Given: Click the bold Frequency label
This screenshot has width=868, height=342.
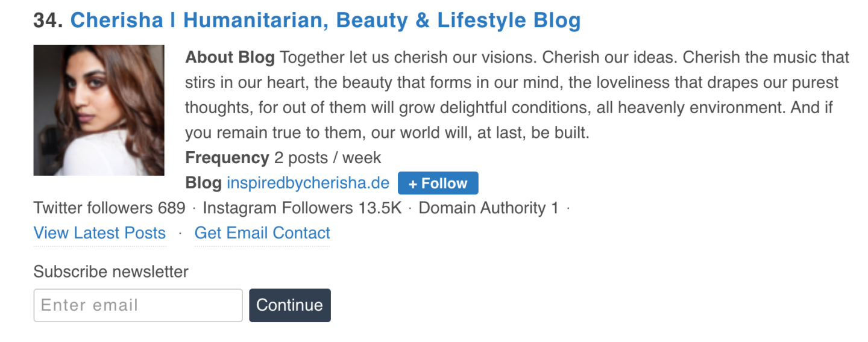Looking at the screenshot, I should coord(227,158).
